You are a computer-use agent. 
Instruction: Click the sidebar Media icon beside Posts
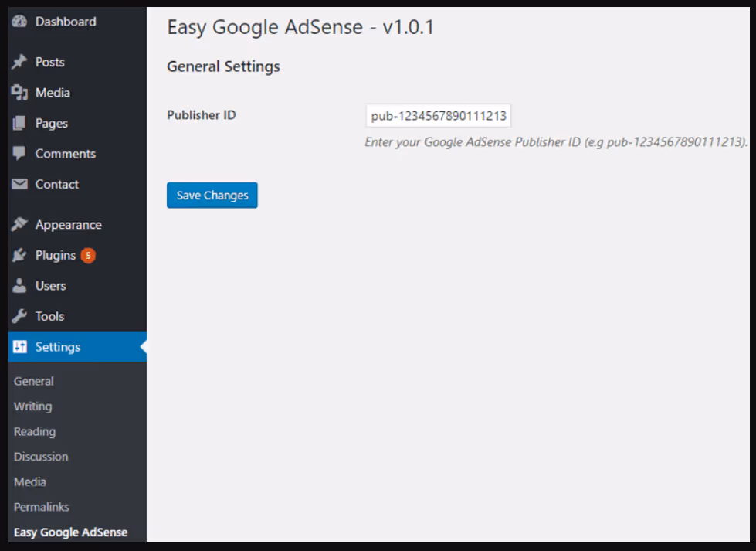(20, 92)
